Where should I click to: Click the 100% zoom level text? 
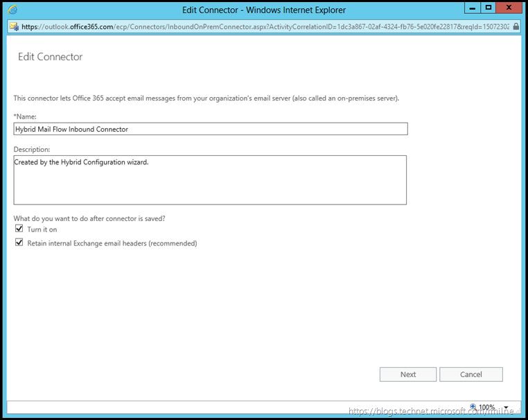pyautogui.click(x=487, y=408)
